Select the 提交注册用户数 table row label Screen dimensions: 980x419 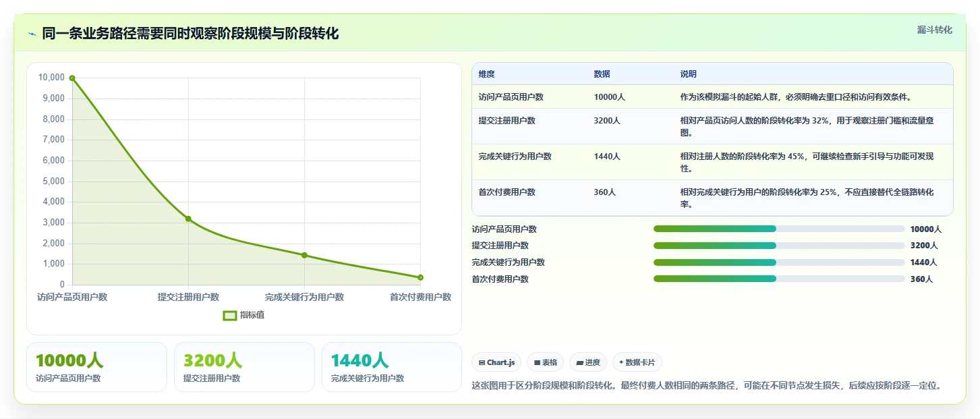[507, 121]
